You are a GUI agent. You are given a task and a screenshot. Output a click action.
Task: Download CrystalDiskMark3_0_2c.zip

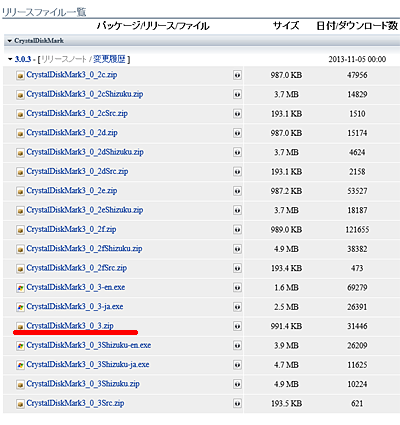coord(72,75)
